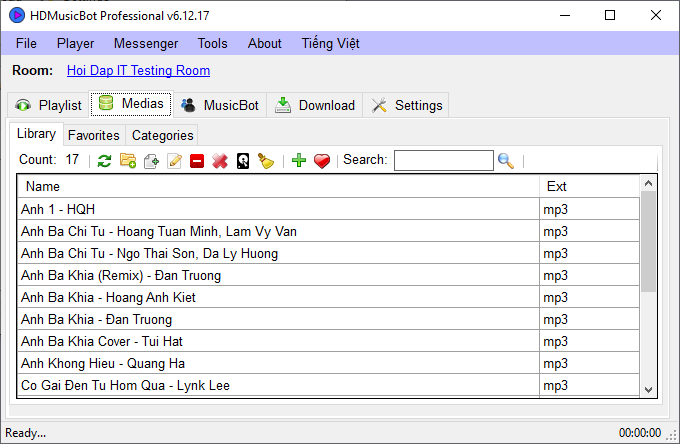Click the mp3 cell of Anh 1 - HQH
Screen dimensions: 680x444
[590, 209]
